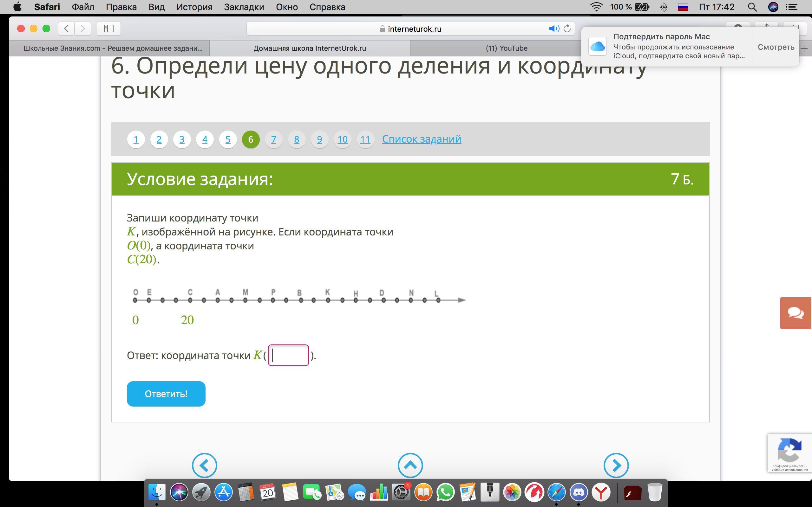Open WhatsApp from the dock
Screen dimensions: 812x507
tap(445, 492)
